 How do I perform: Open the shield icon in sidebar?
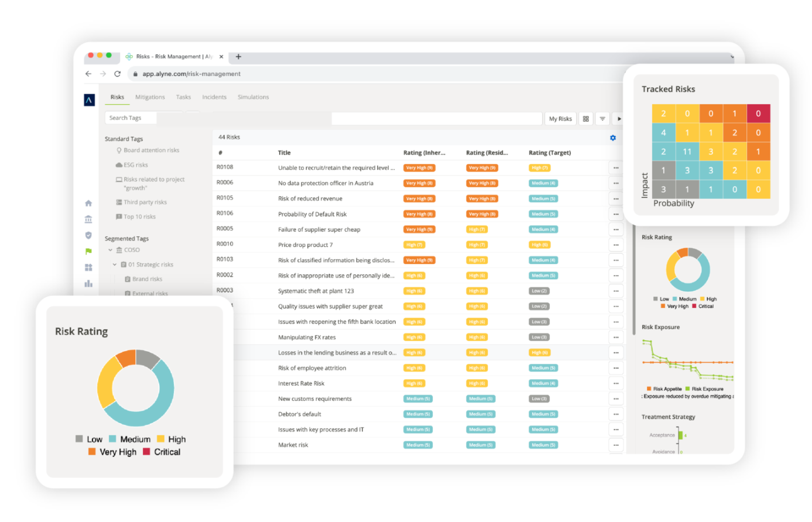click(88, 235)
